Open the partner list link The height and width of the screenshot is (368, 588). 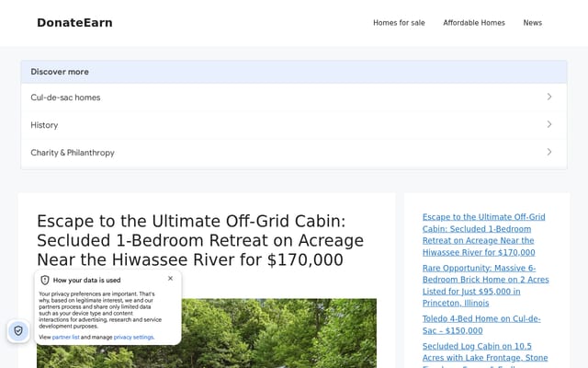[x=65, y=338]
